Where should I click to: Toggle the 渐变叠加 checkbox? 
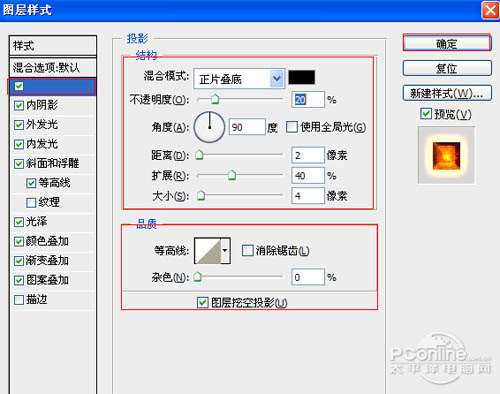pos(19,261)
